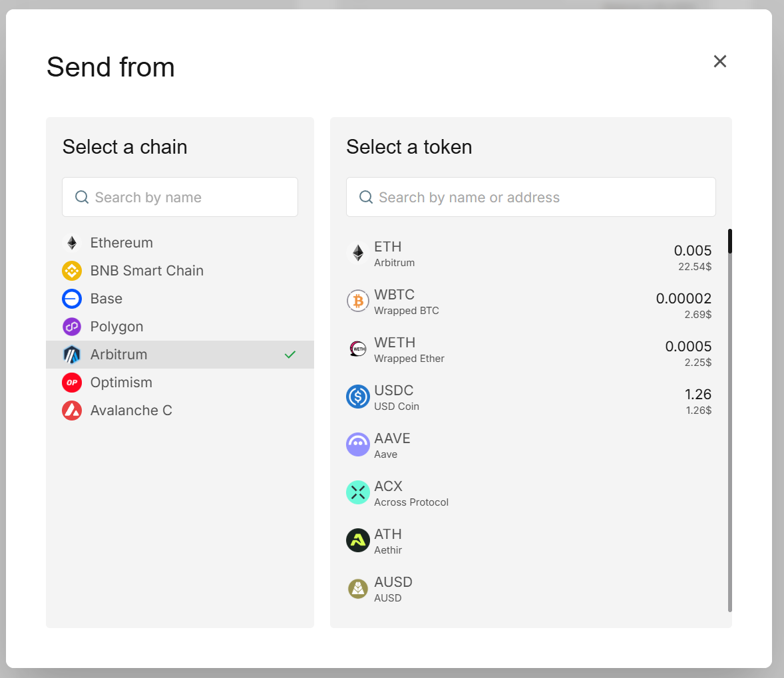Click the green checkmark next to Arbitrum

(290, 355)
